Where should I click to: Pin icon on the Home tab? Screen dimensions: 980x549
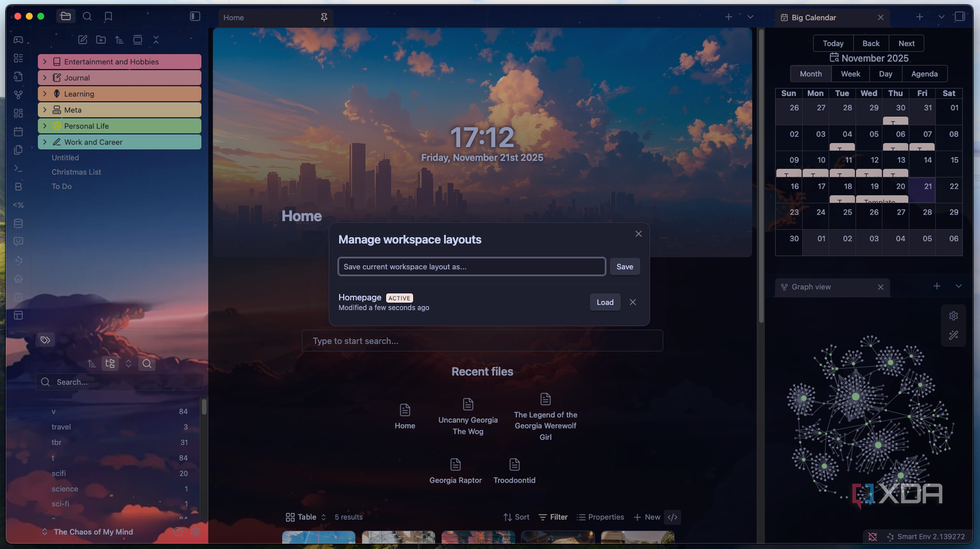[x=324, y=17]
